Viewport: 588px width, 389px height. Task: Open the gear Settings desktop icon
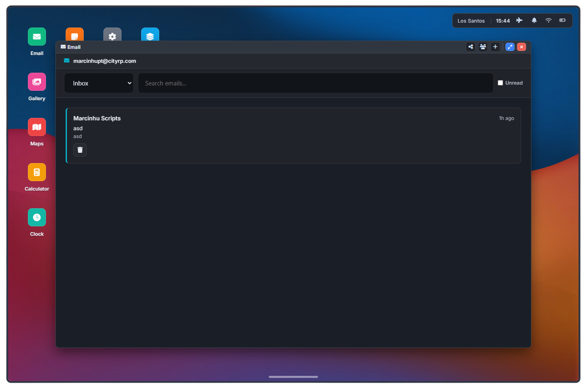coord(112,35)
